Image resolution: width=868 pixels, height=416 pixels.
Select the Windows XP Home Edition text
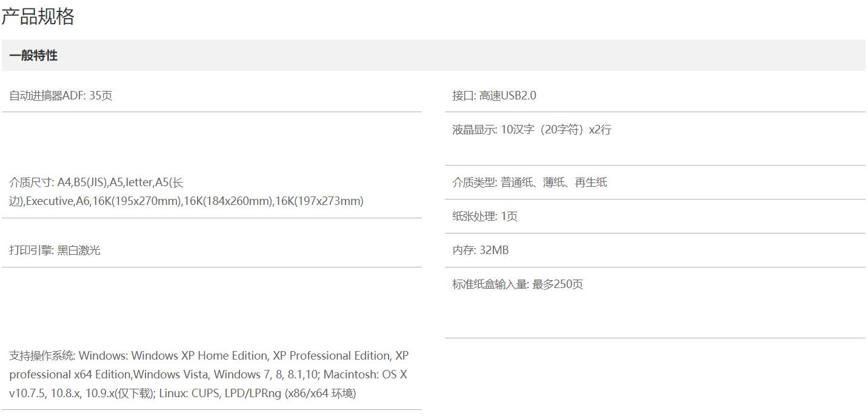pos(199,356)
